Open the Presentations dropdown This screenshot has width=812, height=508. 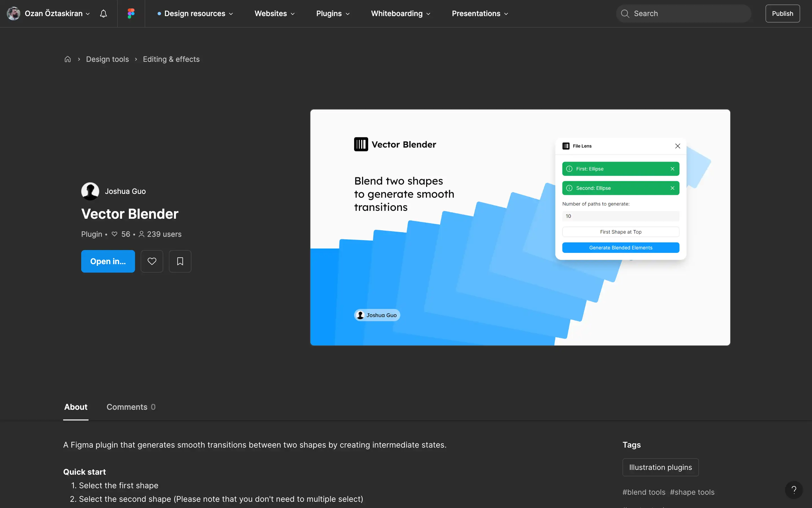(x=480, y=14)
